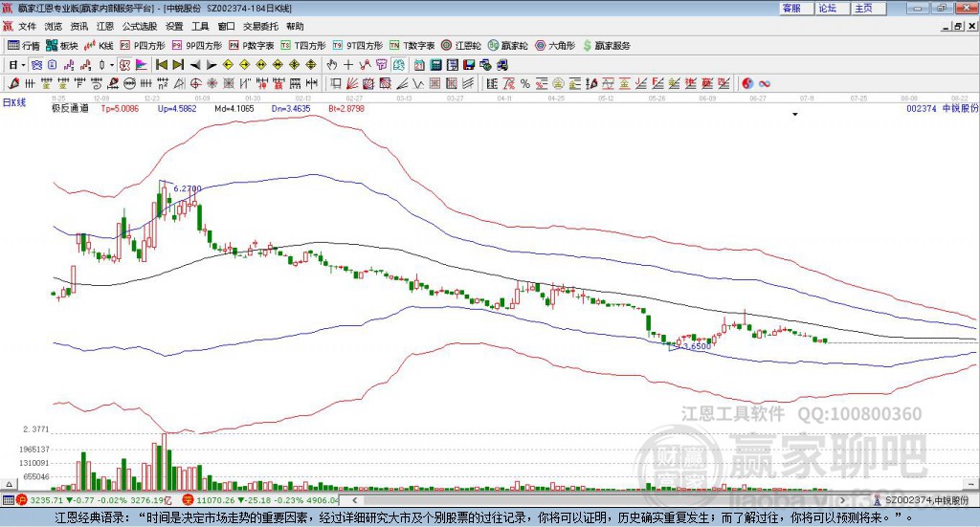Toggle the colored flag indicator button
The image size is (980, 527).
pos(142,65)
